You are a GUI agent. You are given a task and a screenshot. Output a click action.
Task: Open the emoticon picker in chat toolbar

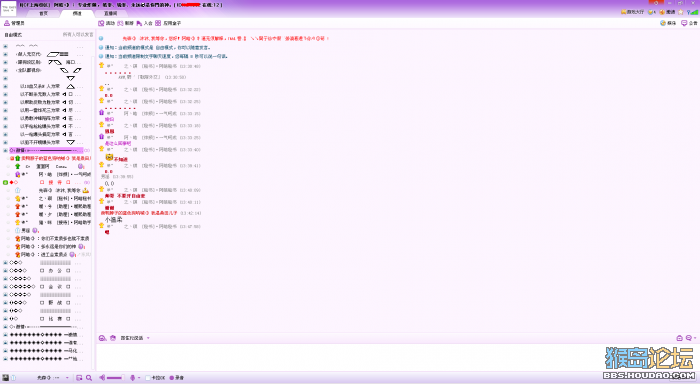(x=102, y=338)
